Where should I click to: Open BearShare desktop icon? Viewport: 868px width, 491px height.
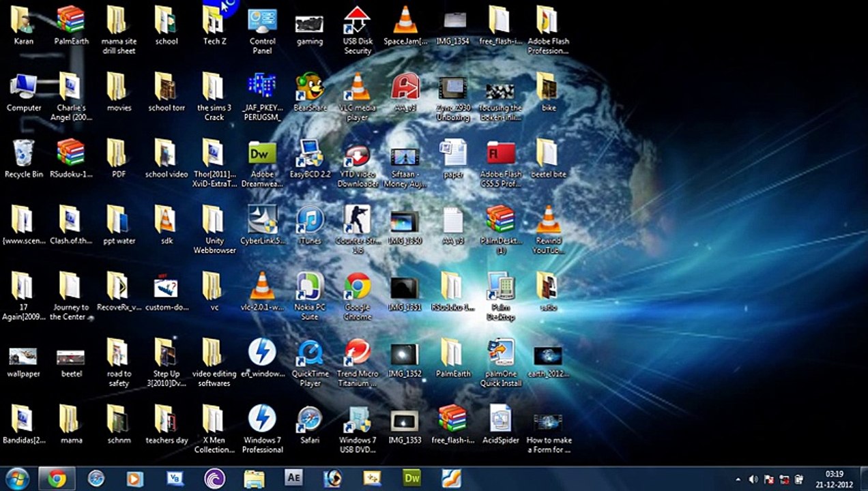310,93
